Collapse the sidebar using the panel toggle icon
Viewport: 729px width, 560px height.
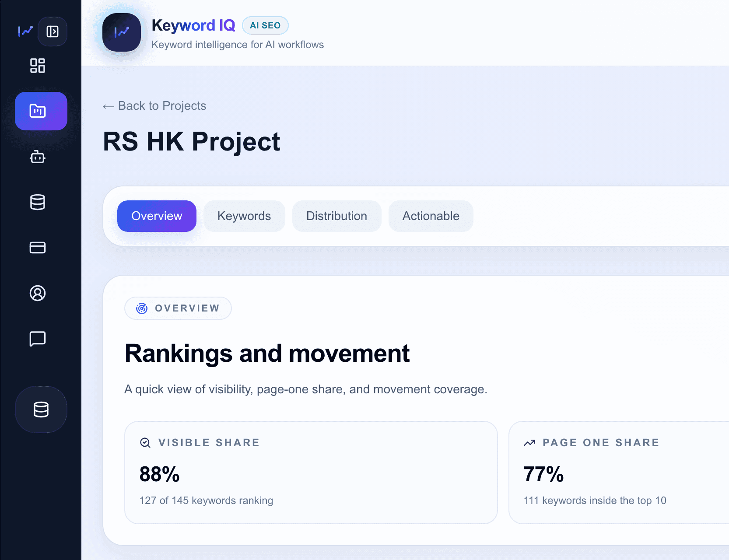tap(53, 31)
